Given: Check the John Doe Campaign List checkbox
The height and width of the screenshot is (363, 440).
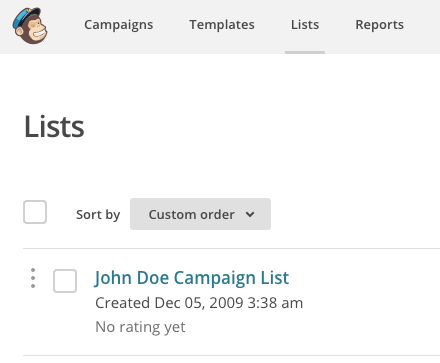Looking at the screenshot, I should pos(65,281).
